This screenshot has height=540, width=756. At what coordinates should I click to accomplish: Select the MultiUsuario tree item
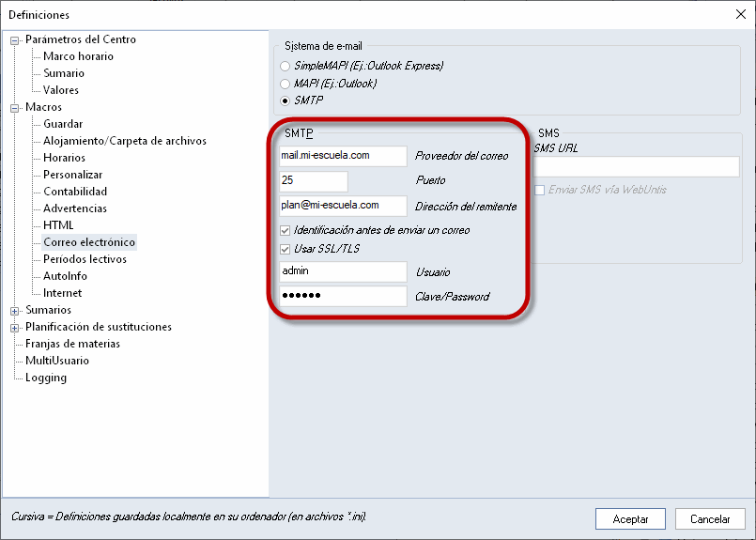[x=57, y=361]
